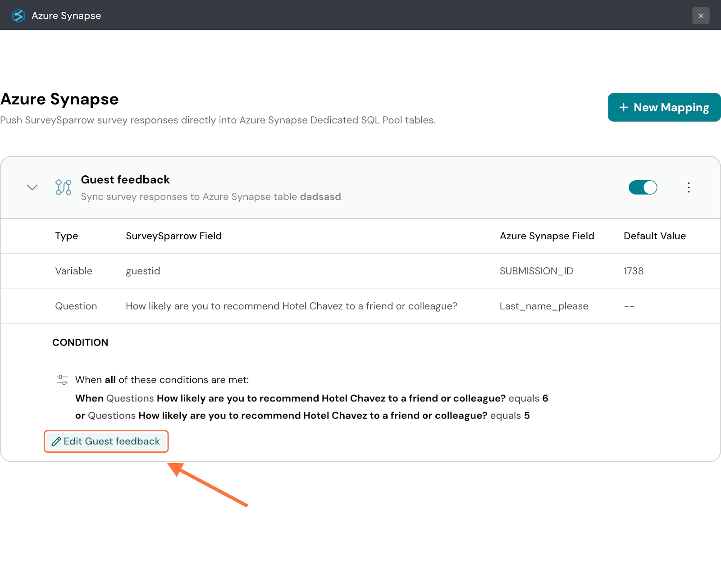Click the mapping nodes icon beside Guest feedback
721x588 pixels.
(x=63, y=187)
